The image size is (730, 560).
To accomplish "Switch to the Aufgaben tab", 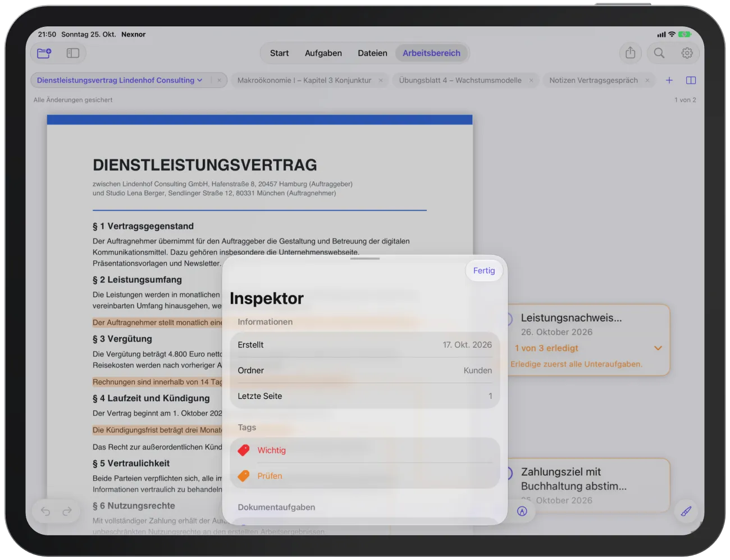I will tap(323, 53).
